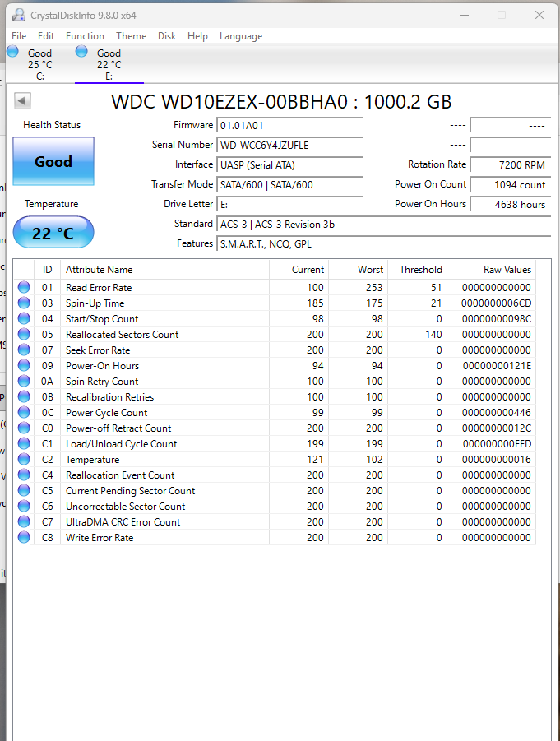Open the Language menu
The height and width of the screenshot is (741, 560).
[x=241, y=36]
